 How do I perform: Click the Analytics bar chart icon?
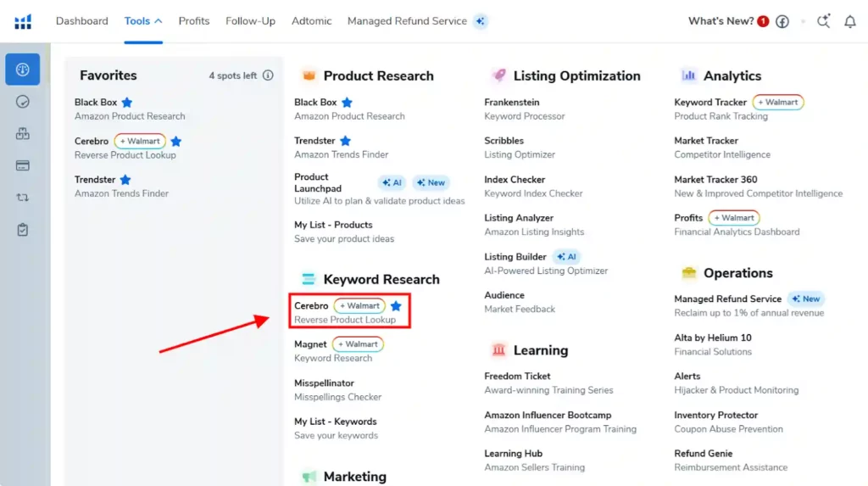click(x=688, y=75)
